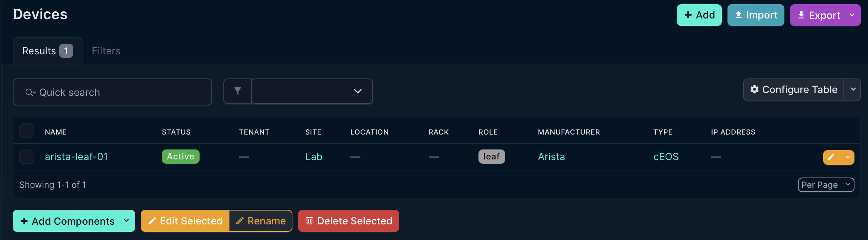Screen dimensions: 868x240
Task: Sort by the IP ADDRESS column header
Action: (x=733, y=132)
